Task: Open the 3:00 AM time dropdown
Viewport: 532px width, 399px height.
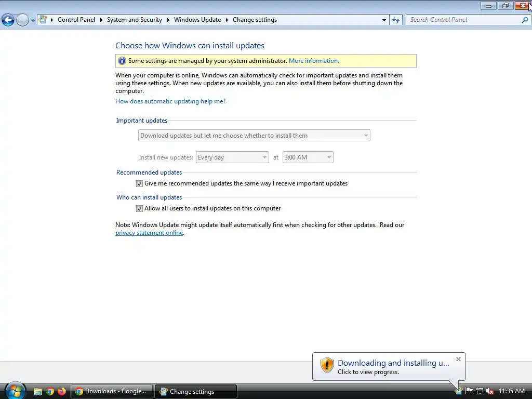Action: tap(308, 157)
